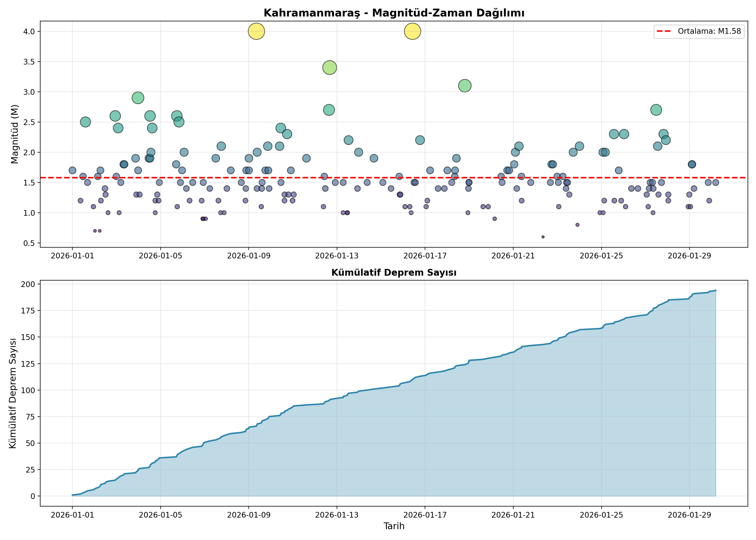The image size is (756, 540).
Task: Click '2026-01-01' under the magnitude scatter chart
Action: [72, 256]
